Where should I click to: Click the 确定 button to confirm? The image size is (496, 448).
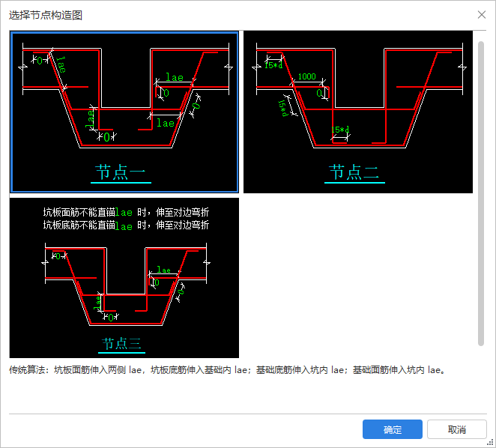tap(393, 429)
